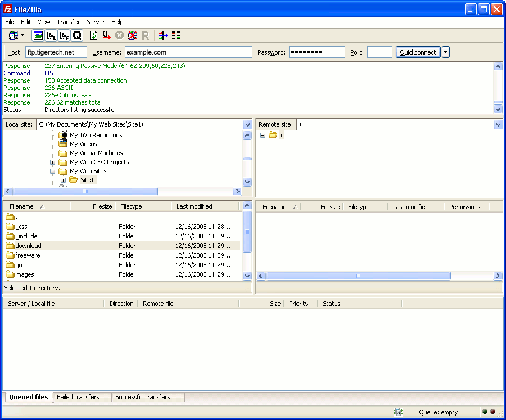
Task: Click the local tree horizontal scrollbar thumb
Action: [85, 191]
